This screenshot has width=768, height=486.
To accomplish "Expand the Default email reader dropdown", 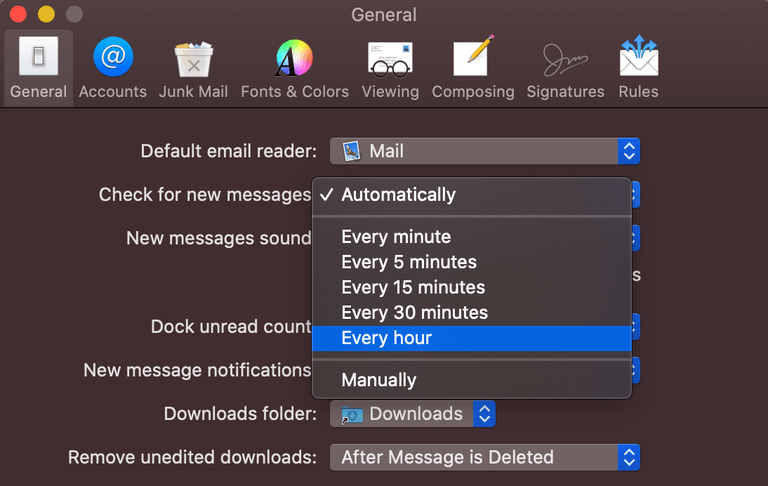I will click(485, 151).
